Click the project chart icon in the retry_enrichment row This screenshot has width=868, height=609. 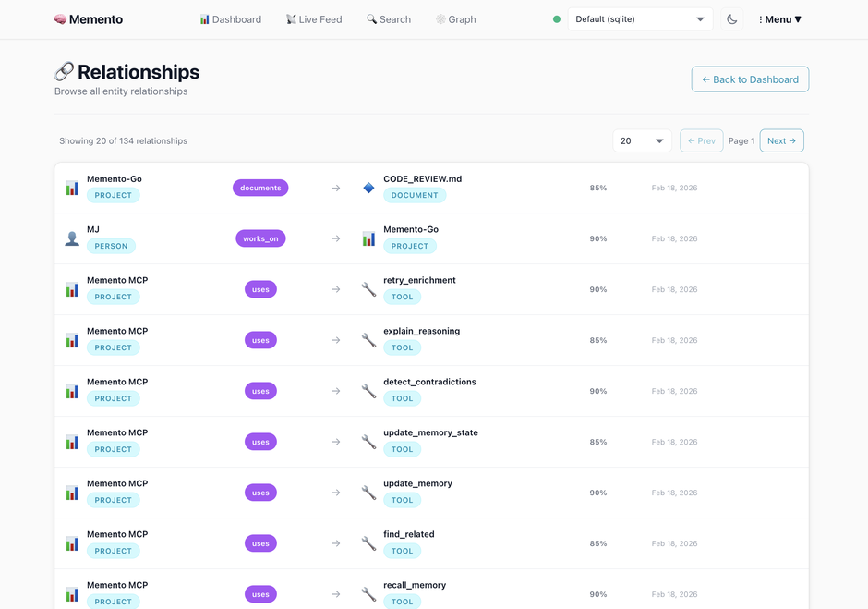[x=72, y=289]
